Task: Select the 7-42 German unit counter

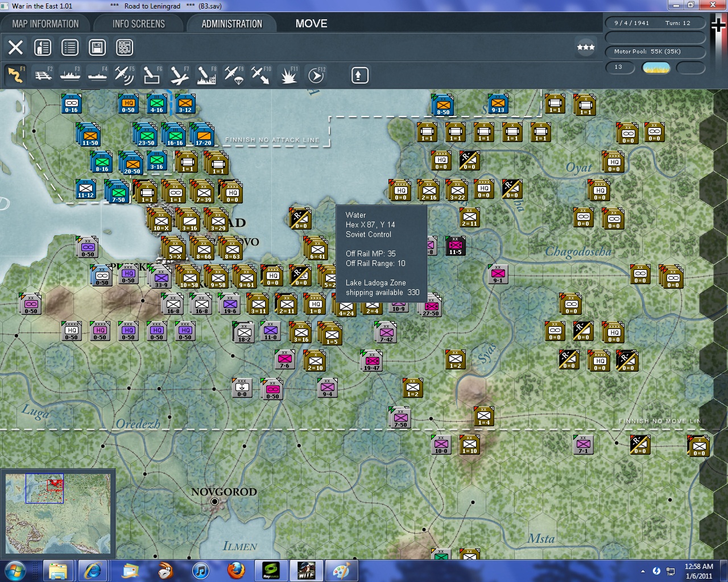Action: point(386,333)
